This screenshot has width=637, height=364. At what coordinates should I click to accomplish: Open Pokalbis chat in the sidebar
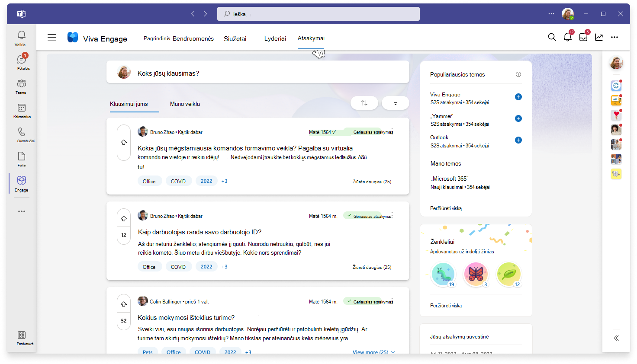click(23, 61)
